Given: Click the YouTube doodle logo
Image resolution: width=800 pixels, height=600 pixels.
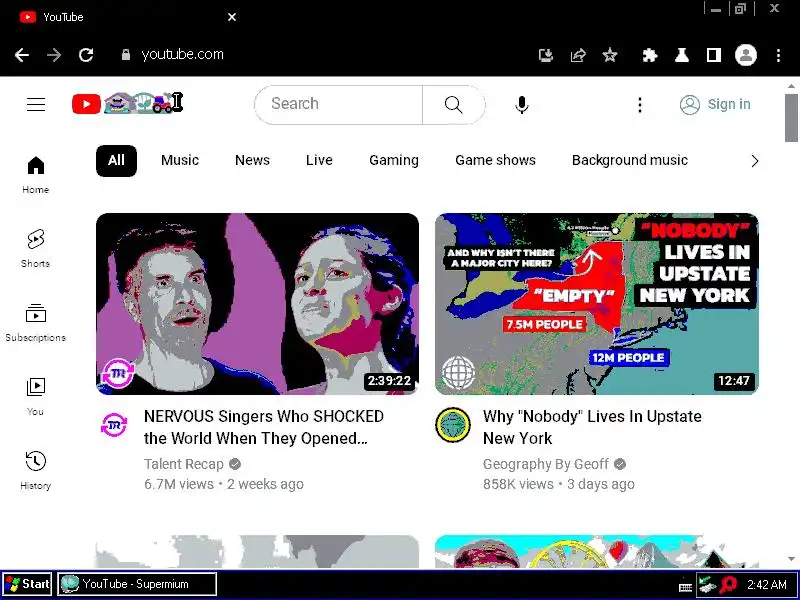Looking at the screenshot, I should coord(127,104).
